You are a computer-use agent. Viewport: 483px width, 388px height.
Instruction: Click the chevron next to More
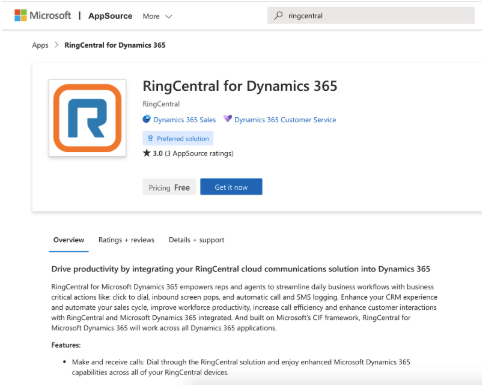pos(169,16)
